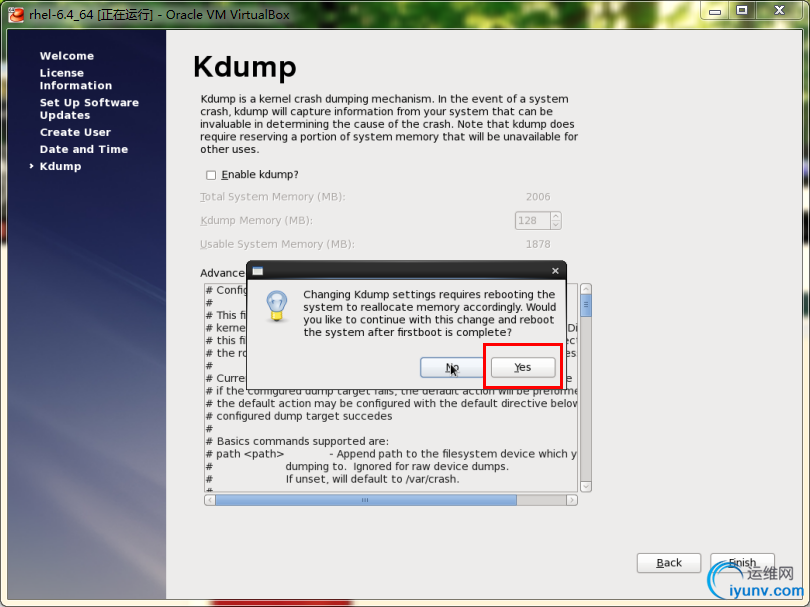Click the Usable System Memory value 1878

538,244
